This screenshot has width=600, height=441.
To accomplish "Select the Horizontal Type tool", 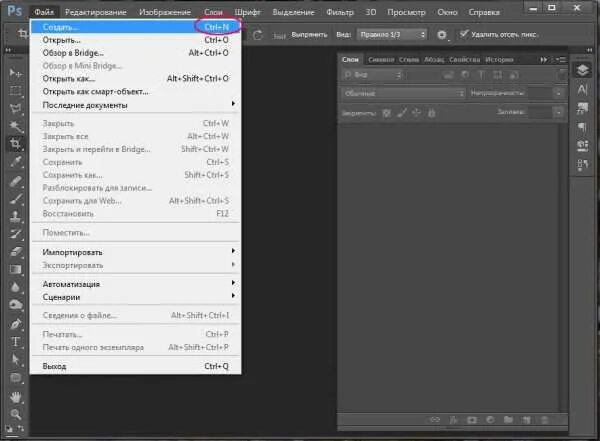I will point(16,341).
